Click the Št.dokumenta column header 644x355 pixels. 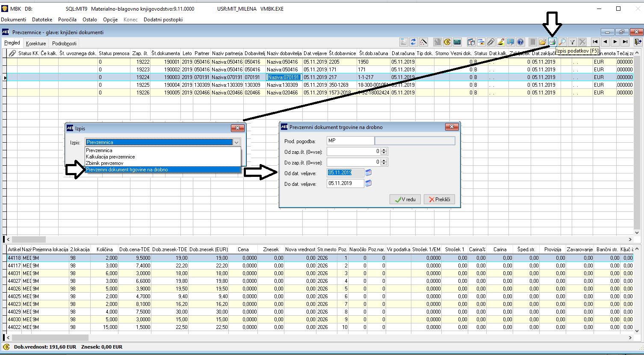pyautogui.click(x=166, y=53)
